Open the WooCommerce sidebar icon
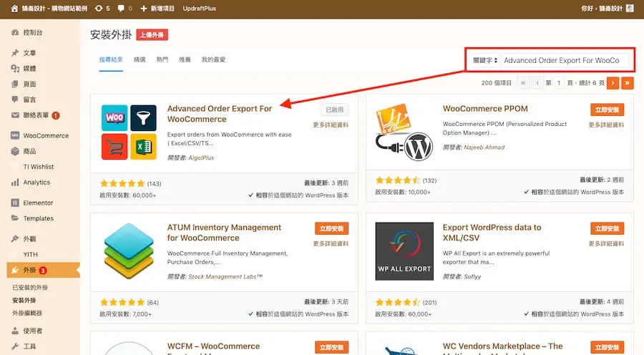Viewport: 644px width, 355px height. coord(15,135)
